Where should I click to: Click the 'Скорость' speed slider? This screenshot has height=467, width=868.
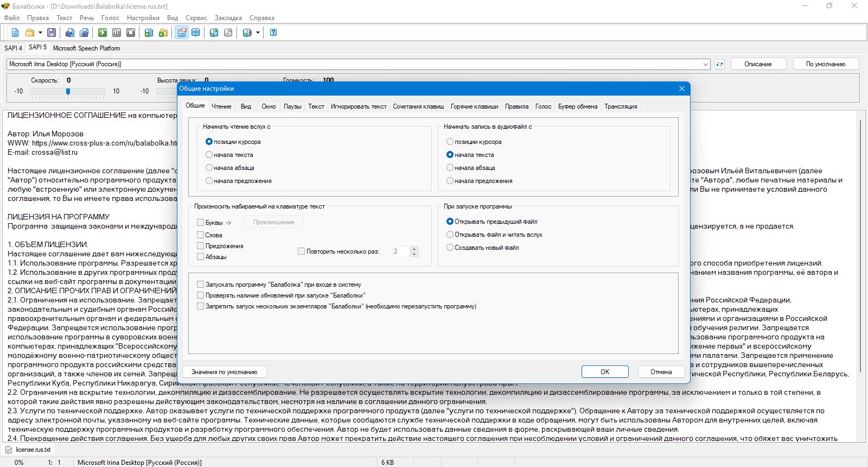[x=68, y=91]
